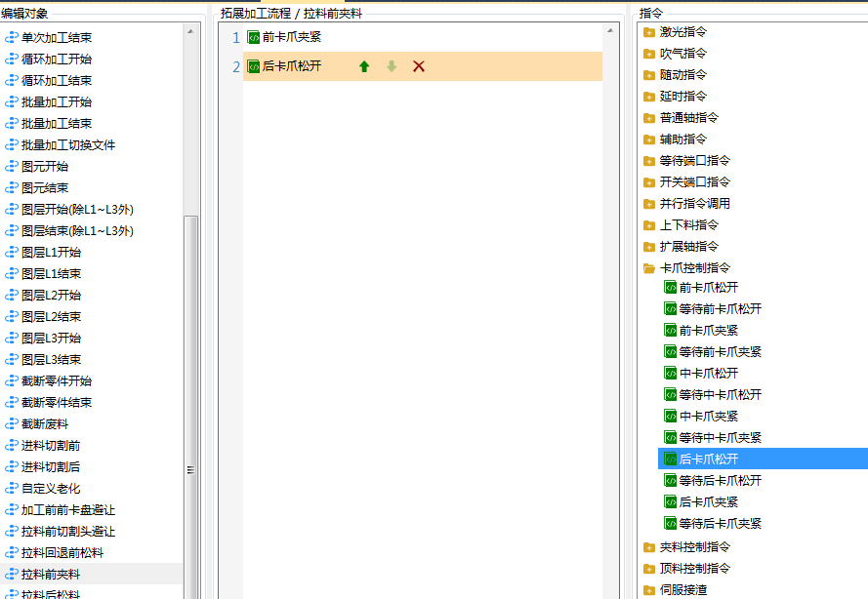Select 前卡爪夹紧 command icon in the command tree
868x599 pixels.
(671, 330)
